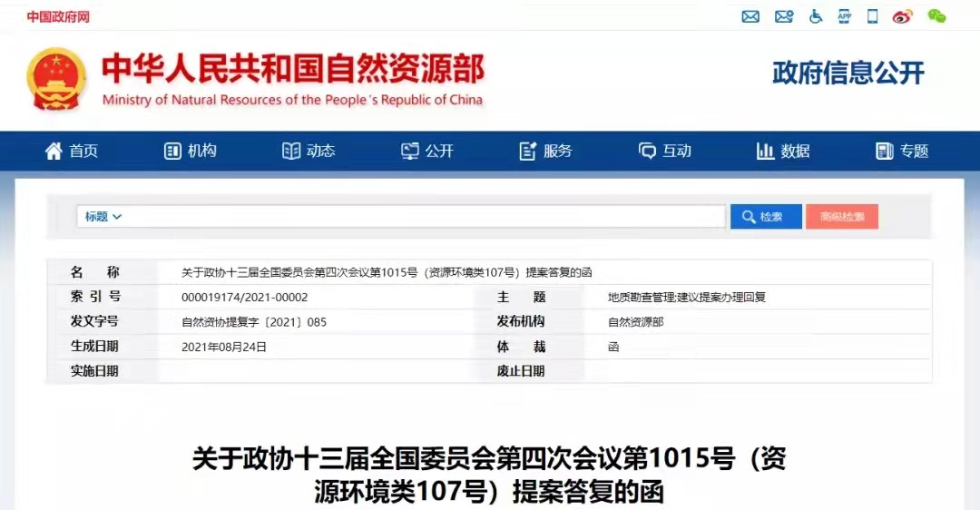The width and height of the screenshot is (980, 510).
Task: Open the mail envelope icon in top bar
Action: 750,17
